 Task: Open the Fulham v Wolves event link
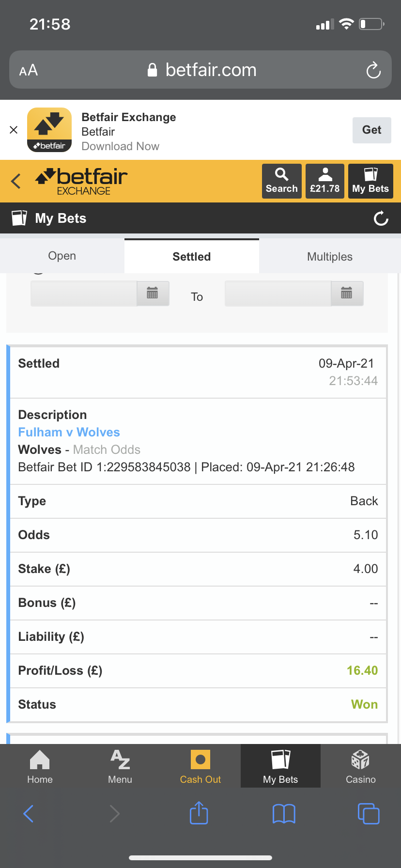click(69, 432)
